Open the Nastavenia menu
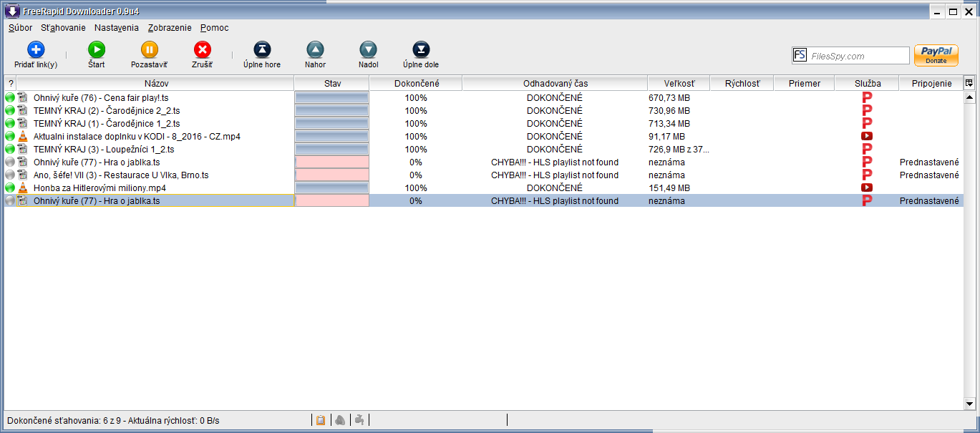Screen dimensions: 980x433 [117, 27]
